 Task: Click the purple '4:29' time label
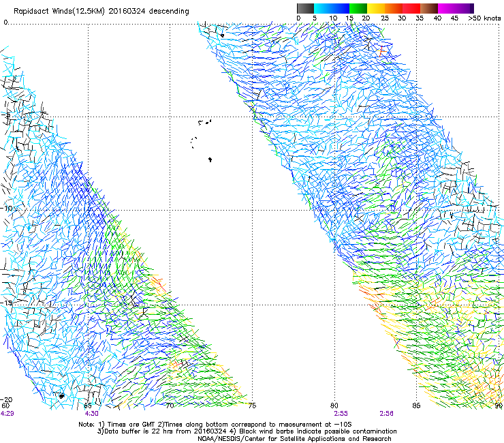[x=7, y=414]
